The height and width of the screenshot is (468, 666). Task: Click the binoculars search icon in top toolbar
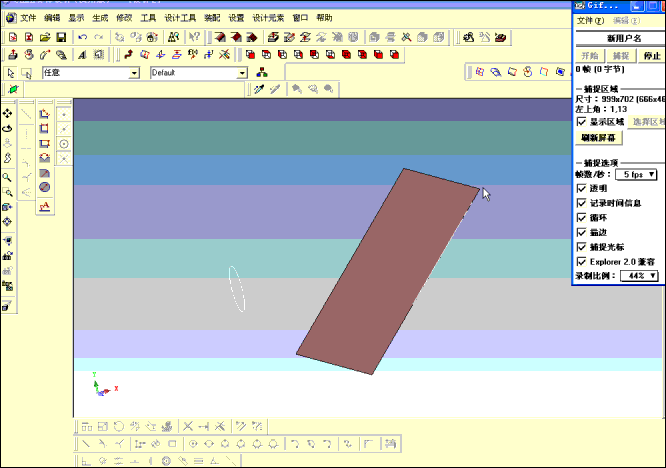coord(173,37)
